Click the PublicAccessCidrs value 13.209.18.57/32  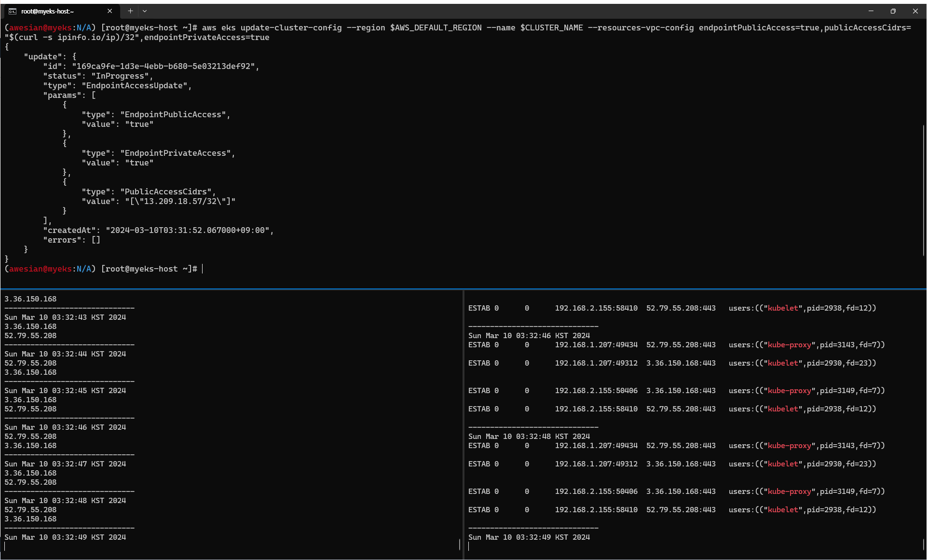(x=180, y=202)
